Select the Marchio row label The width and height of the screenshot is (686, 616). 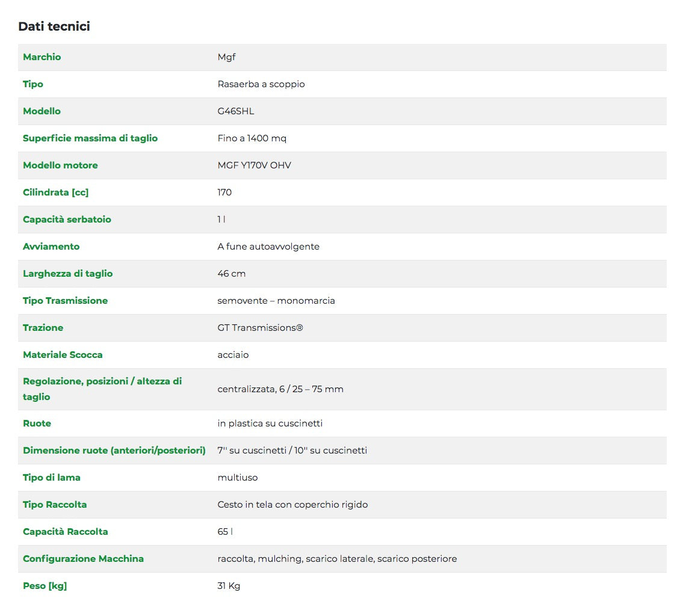[42, 57]
